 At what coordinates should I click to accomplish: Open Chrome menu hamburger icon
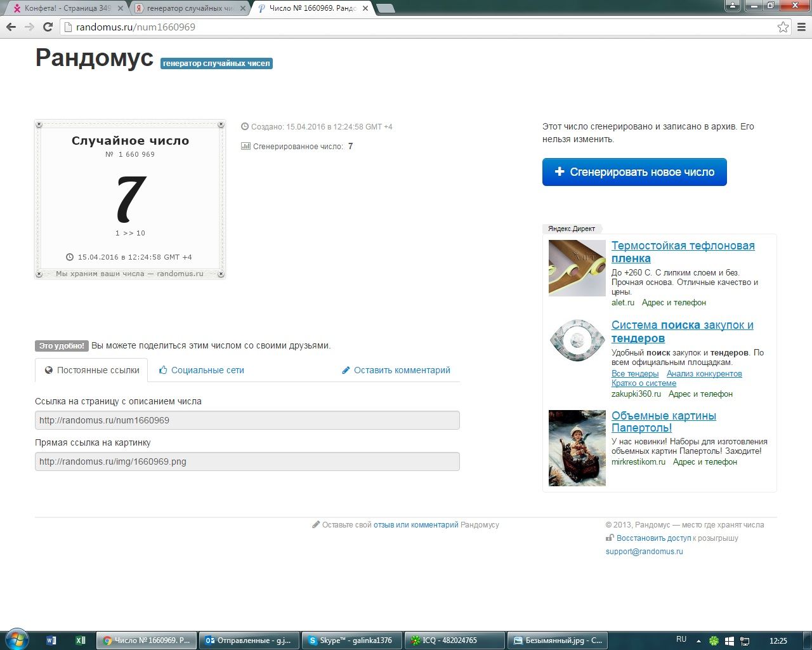click(801, 27)
